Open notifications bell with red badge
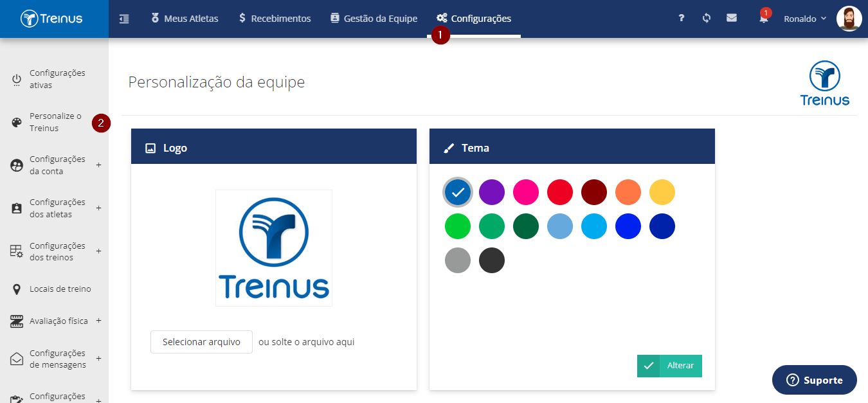Viewport: 868px width, 403px height. tap(764, 18)
